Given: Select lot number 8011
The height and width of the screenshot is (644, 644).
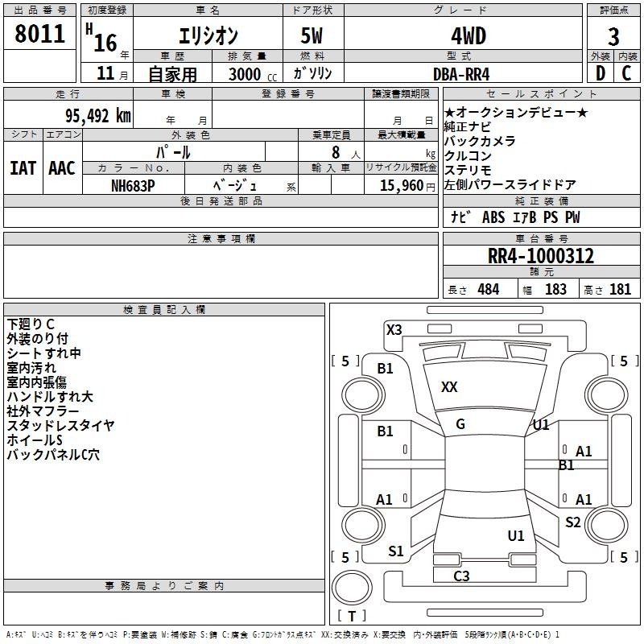Looking at the screenshot, I should pos(40,35).
